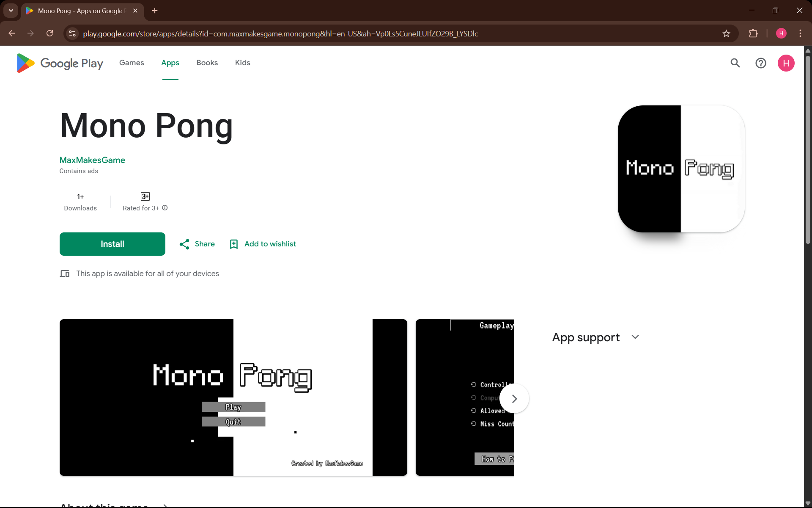This screenshot has width=812, height=508.
Task: Open the Chrome profile avatar
Action: [x=781, y=33]
